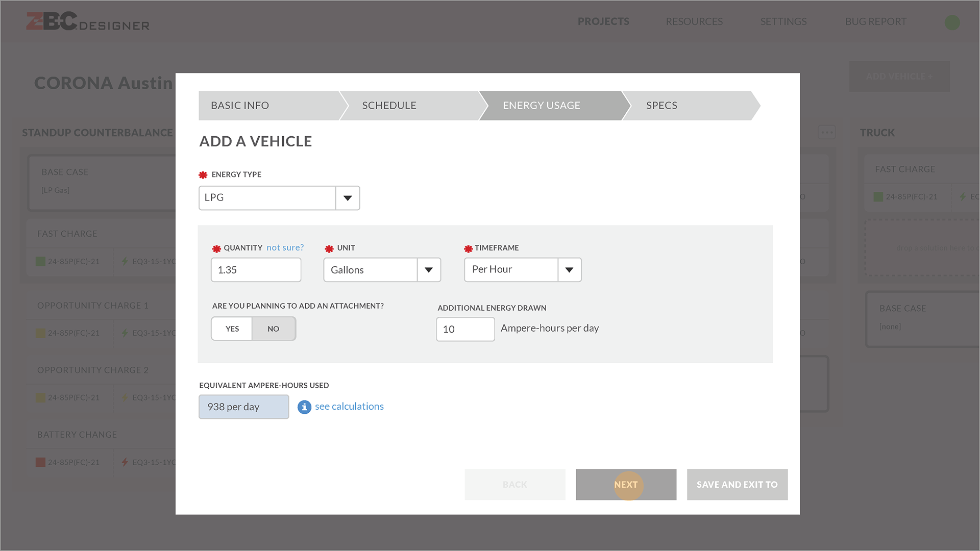Viewport: 980px width, 551px height.
Task: Click the not sure? link
Action: click(285, 247)
